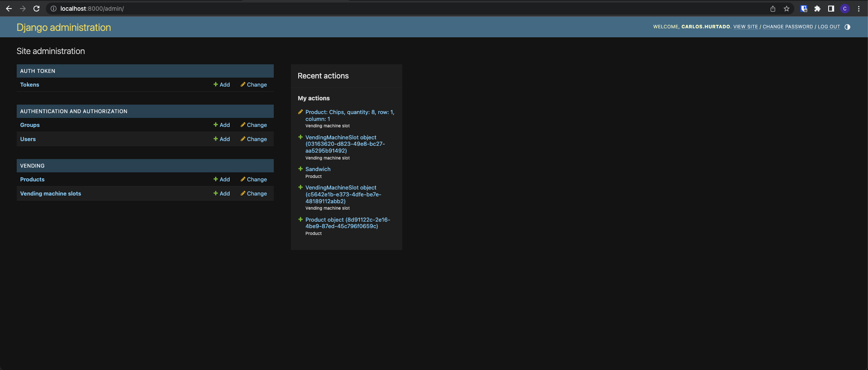This screenshot has width=868, height=370.
Task: Open the profile avatar C
Action: coord(845,9)
